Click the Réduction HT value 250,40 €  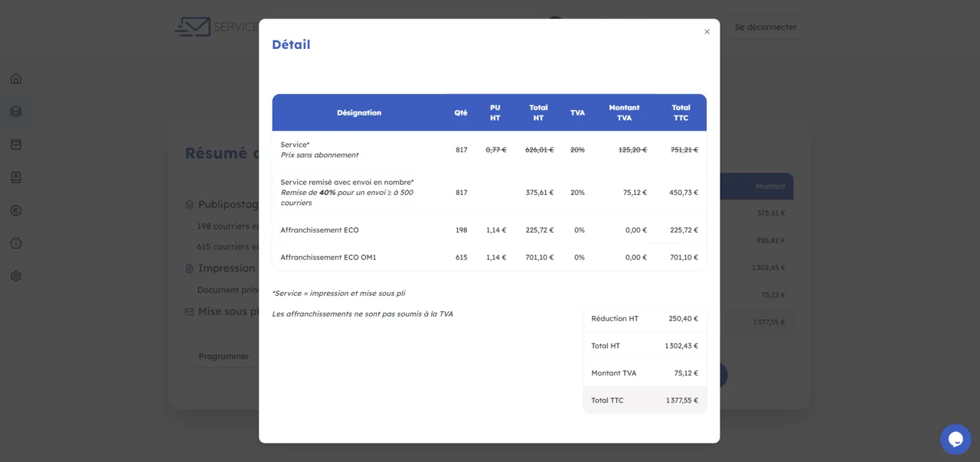[683, 319]
